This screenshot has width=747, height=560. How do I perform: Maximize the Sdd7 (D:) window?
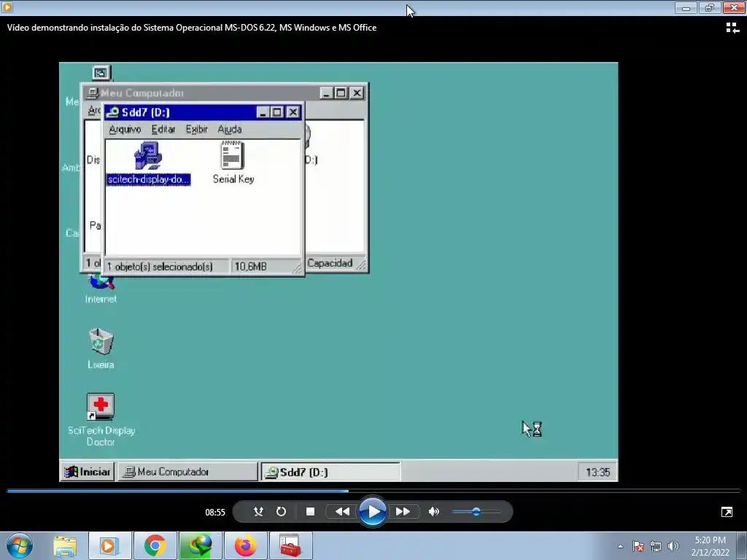276,112
